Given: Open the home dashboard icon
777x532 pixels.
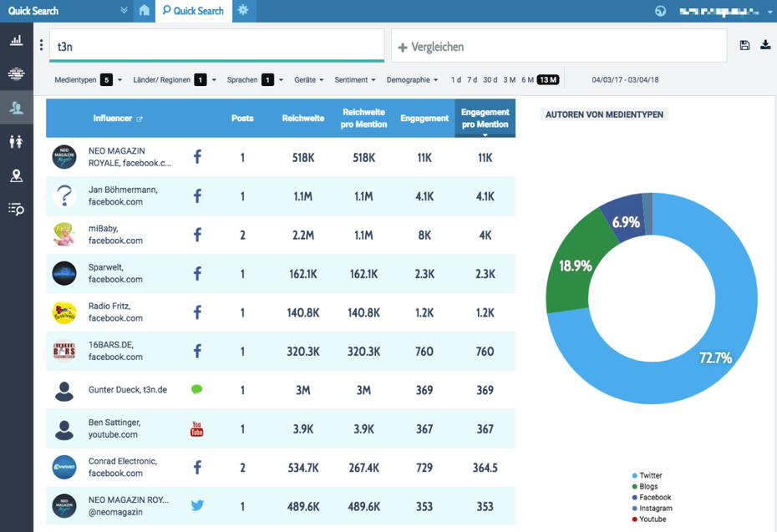Looking at the screenshot, I should click(x=145, y=10).
